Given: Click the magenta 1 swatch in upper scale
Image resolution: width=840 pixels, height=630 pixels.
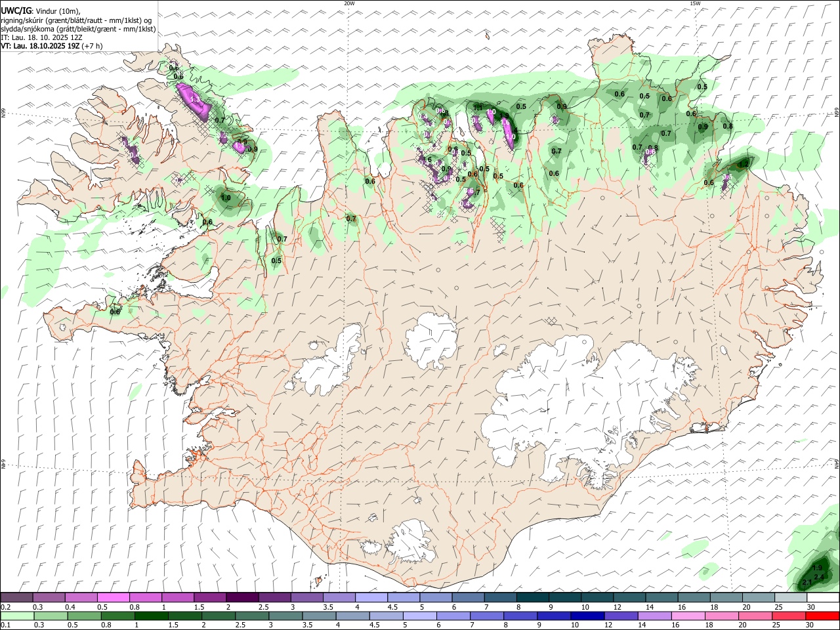Looking at the screenshot, I should click(x=177, y=598).
